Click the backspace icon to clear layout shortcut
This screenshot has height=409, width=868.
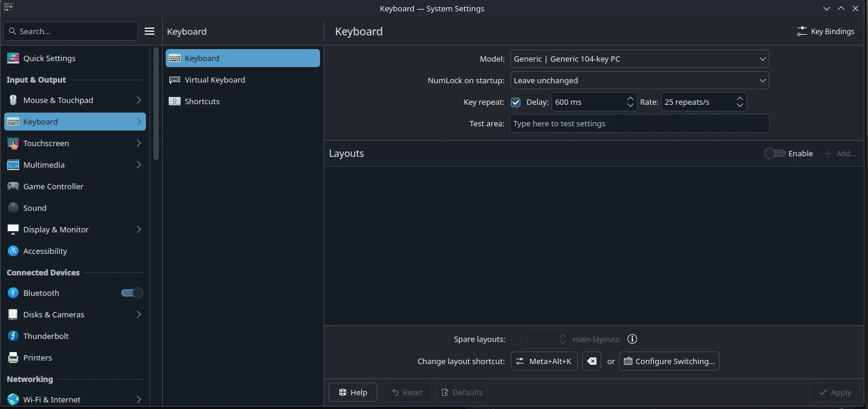click(x=591, y=360)
